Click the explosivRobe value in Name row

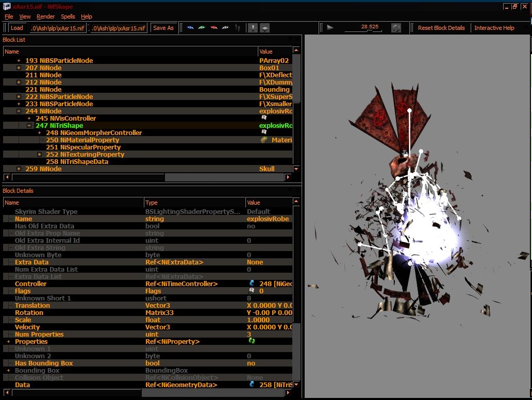coord(268,219)
